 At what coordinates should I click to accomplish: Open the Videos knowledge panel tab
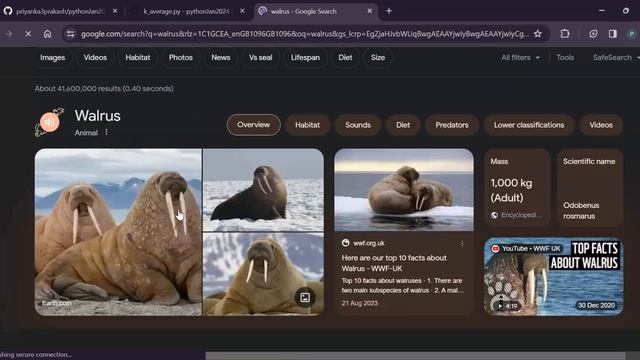[x=601, y=125]
